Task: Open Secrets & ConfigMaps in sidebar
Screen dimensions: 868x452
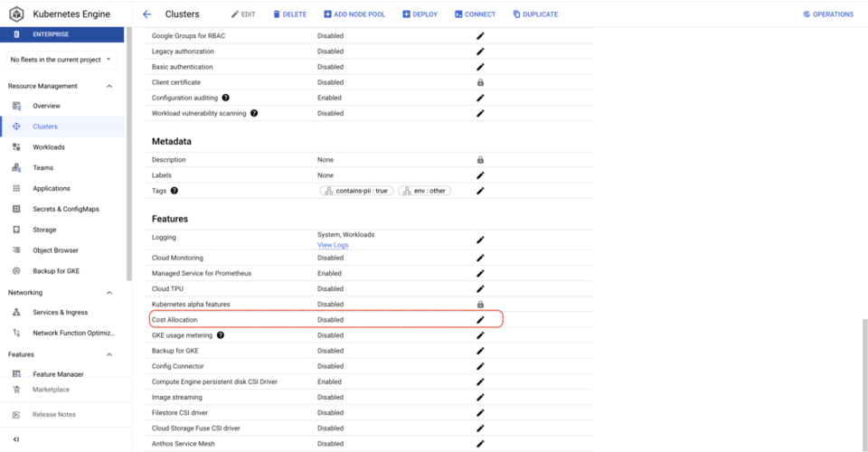Action: tap(62, 209)
